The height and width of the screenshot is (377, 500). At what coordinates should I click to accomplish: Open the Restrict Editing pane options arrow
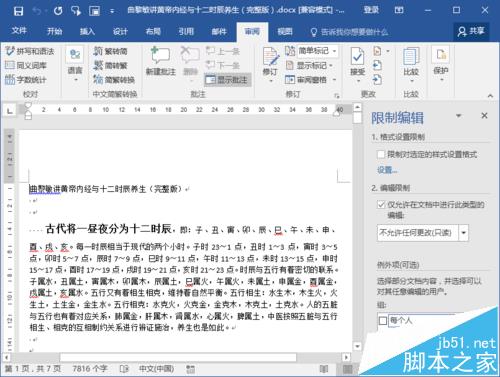click(x=459, y=116)
